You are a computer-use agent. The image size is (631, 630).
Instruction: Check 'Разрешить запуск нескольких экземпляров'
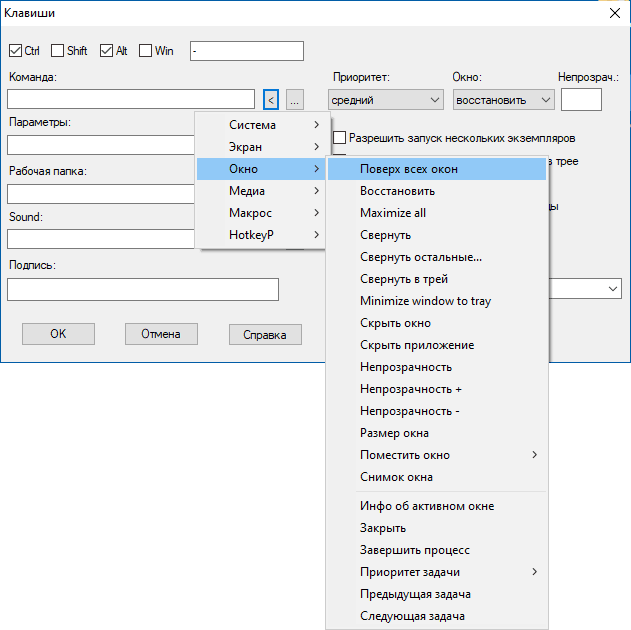339,138
